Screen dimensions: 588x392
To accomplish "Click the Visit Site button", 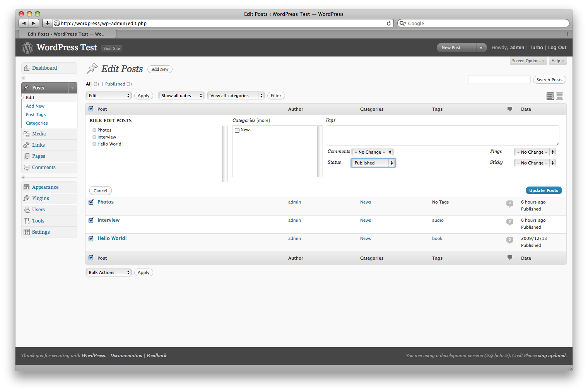I will point(112,48).
